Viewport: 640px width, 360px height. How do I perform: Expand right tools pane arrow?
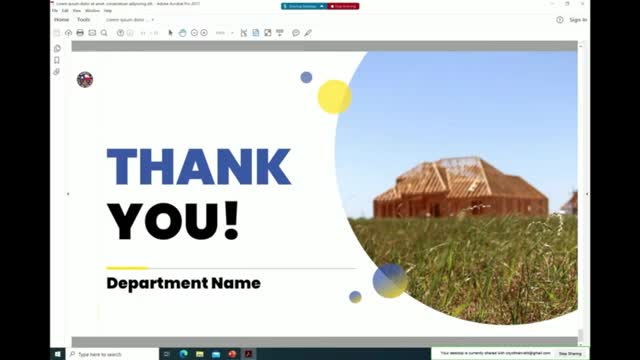click(587, 194)
